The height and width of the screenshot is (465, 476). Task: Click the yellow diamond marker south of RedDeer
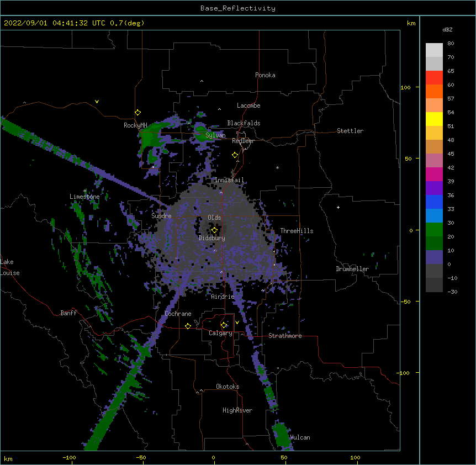[x=235, y=155]
